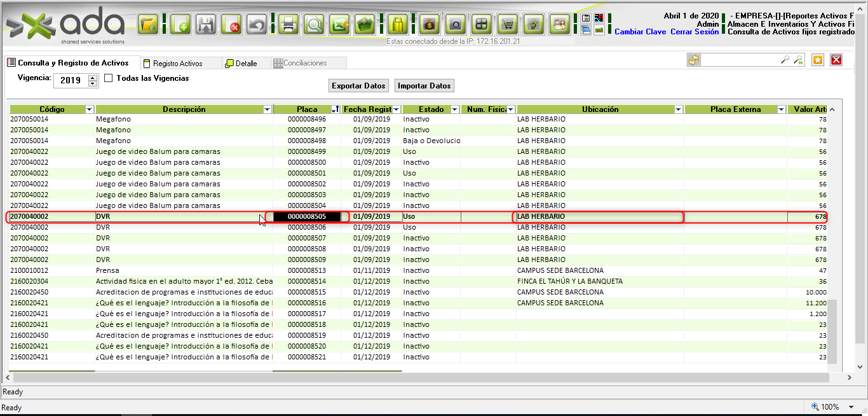This screenshot has width=868, height=416.
Task: Open the Estado column filter dropdown
Action: pyautogui.click(x=454, y=109)
